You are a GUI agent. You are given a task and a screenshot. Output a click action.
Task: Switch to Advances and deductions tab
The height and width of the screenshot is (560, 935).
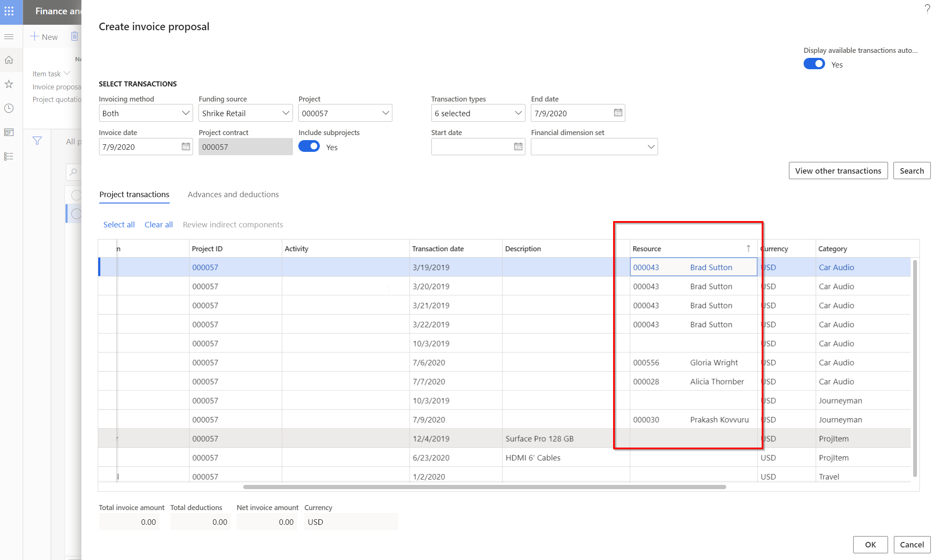[x=233, y=195]
